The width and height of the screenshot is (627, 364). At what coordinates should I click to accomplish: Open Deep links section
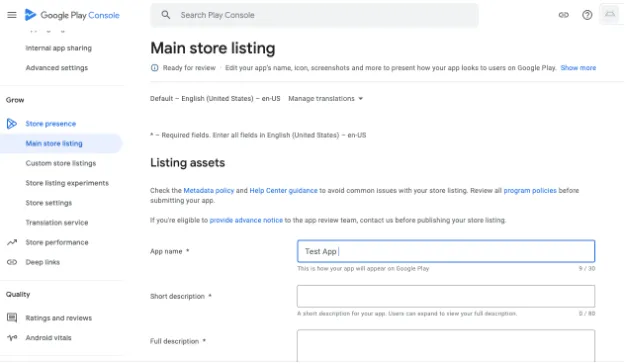(x=43, y=262)
